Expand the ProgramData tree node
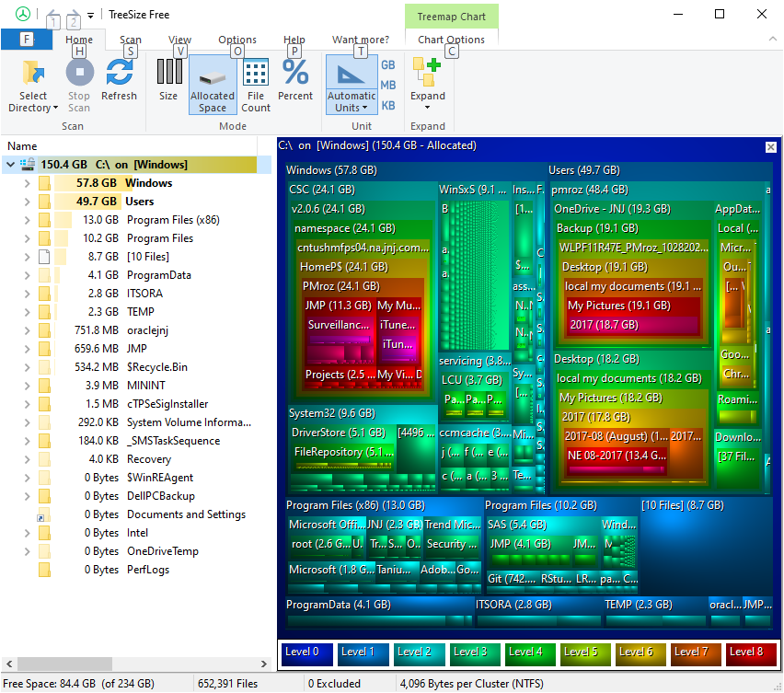Viewport: 784px width, 693px height. point(27,275)
